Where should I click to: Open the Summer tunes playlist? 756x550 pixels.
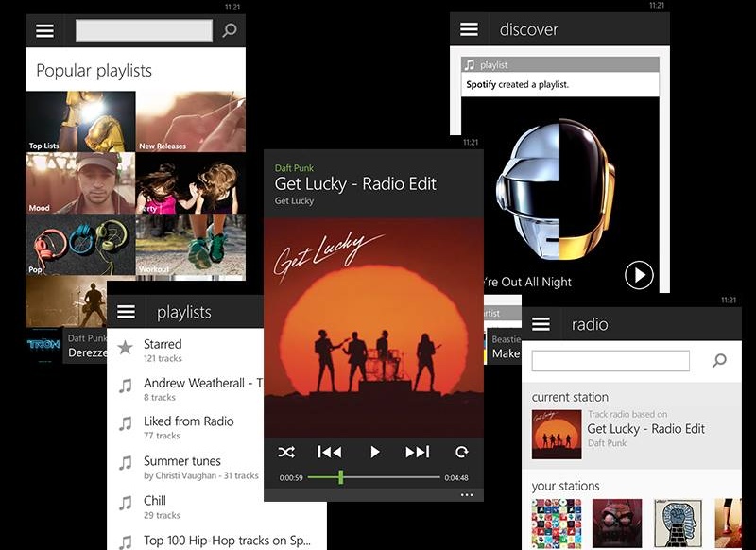pyautogui.click(x=185, y=467)
